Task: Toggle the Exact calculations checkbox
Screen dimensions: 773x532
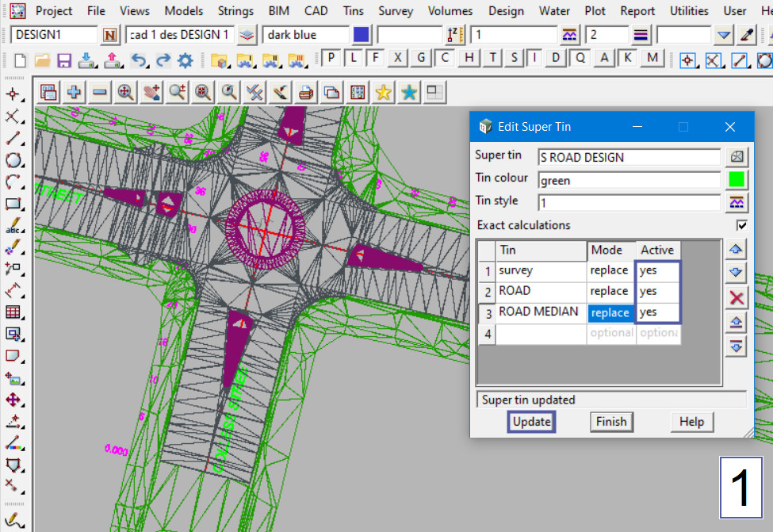Action: [741, 225]
